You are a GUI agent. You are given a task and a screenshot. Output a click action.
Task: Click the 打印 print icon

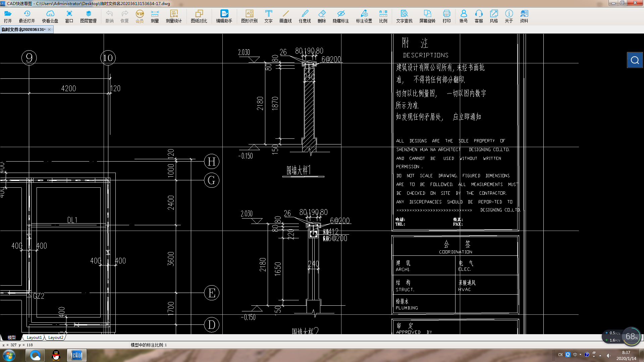coord(446,16)
